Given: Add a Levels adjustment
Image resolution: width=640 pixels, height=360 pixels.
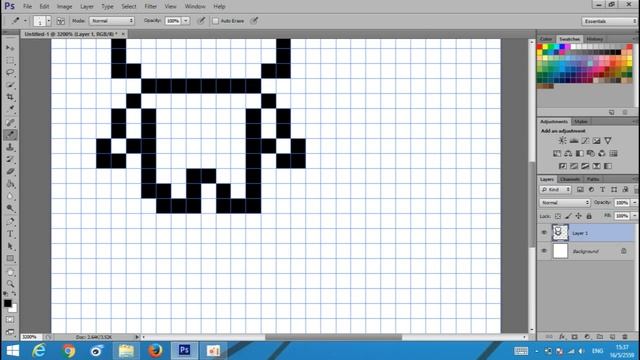Looking at the screenshot, I should pyautogui.click(x=574, y=141).
